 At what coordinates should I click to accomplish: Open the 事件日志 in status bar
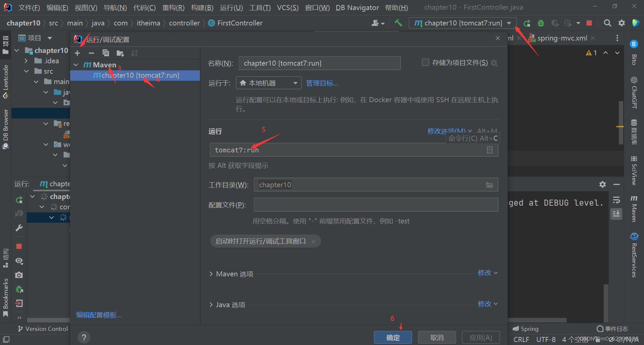(x=612, y=329)
